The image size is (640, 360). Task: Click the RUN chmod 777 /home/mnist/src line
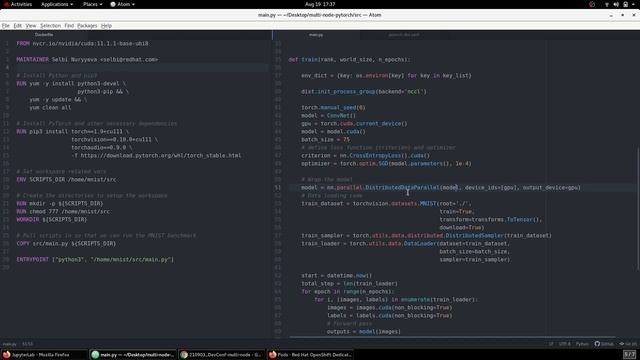63,211
